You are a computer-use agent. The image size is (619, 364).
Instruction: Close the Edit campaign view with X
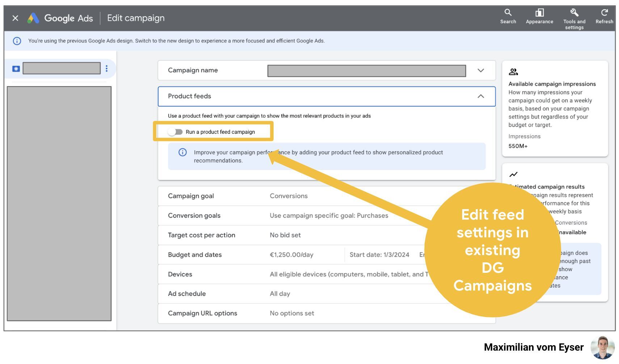(x=15, y=18)
